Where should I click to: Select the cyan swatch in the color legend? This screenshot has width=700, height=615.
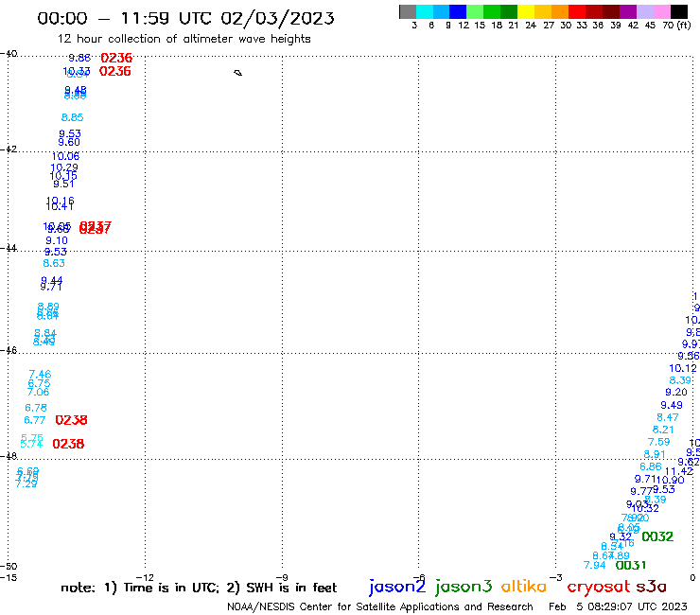425,11
